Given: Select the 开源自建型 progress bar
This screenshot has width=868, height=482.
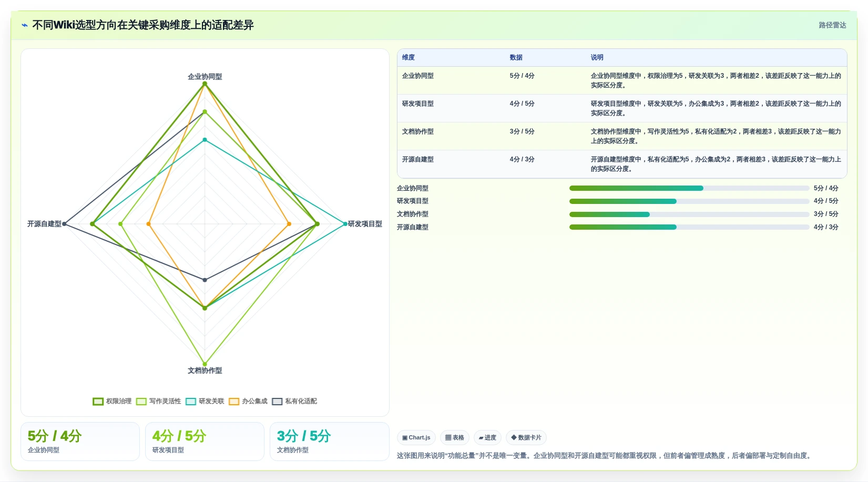Looking at the screenshot, I should tap(689, 227).
